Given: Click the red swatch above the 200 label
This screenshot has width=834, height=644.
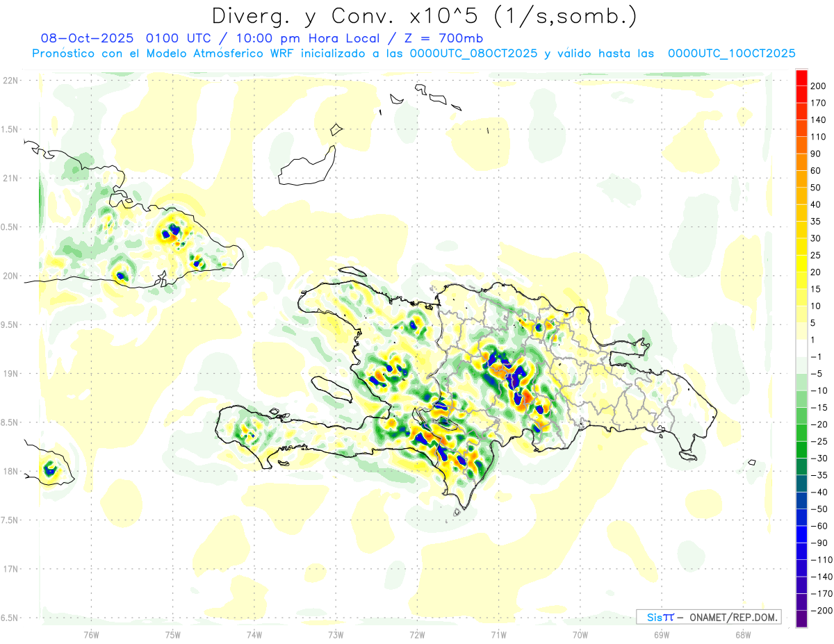Looking at the screenshot, I should point(801,78).
